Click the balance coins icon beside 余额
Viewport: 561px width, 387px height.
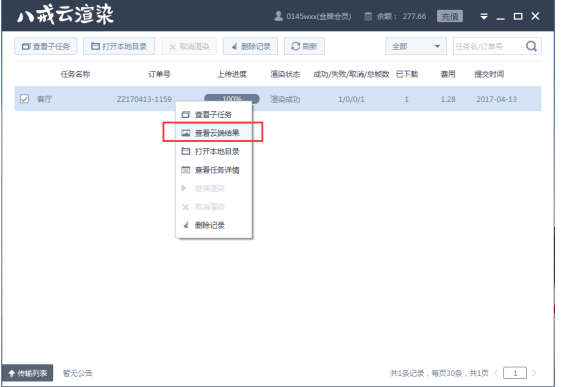[368, 16]
